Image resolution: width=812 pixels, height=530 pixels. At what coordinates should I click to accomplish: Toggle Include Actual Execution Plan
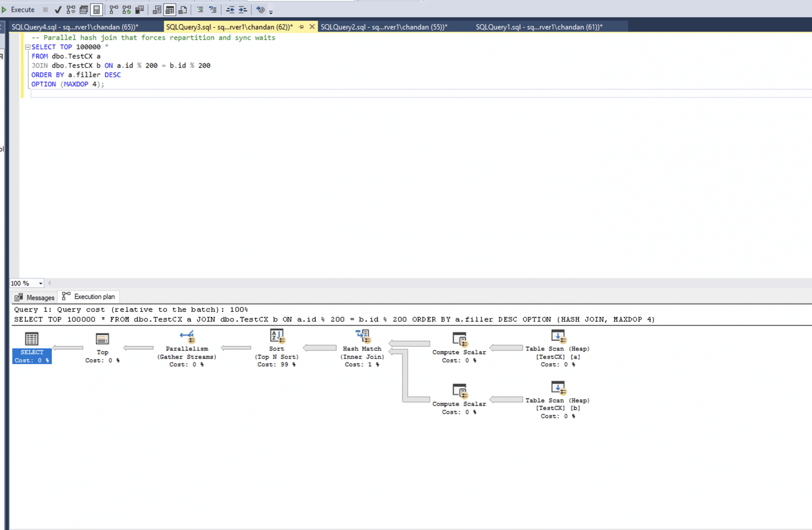tap(114, 10)
